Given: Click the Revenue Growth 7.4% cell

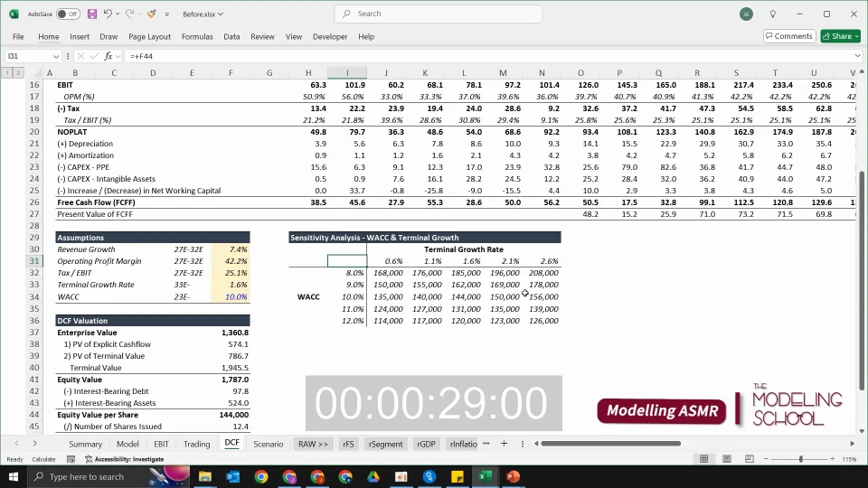Looking at the screenshot, I should (231, 249).
